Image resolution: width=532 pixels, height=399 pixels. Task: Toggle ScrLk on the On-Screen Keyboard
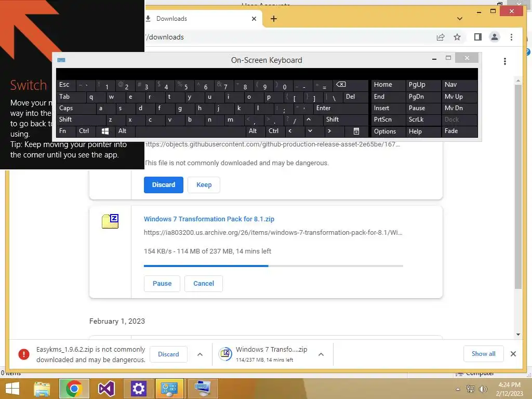tap(423, 119)
